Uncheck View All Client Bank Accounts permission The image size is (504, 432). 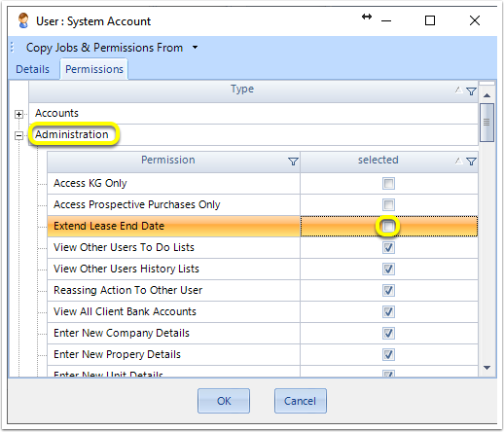point(388,311)
